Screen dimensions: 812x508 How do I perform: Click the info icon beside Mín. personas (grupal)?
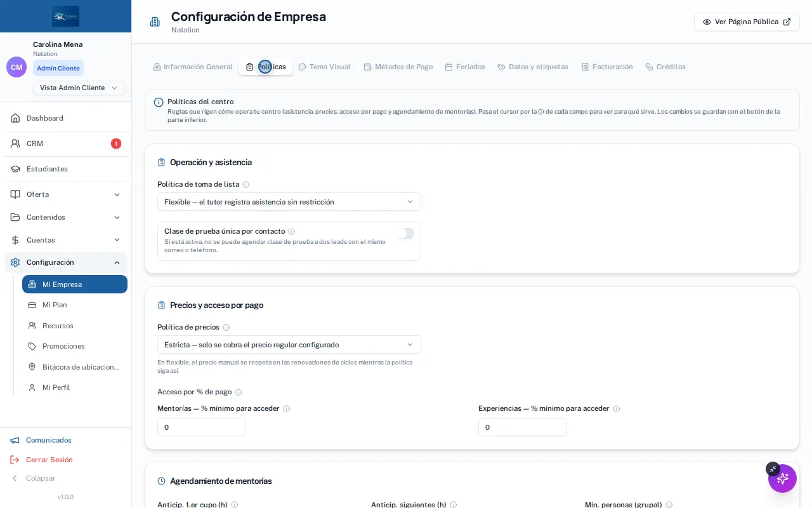tap(669, 505)
